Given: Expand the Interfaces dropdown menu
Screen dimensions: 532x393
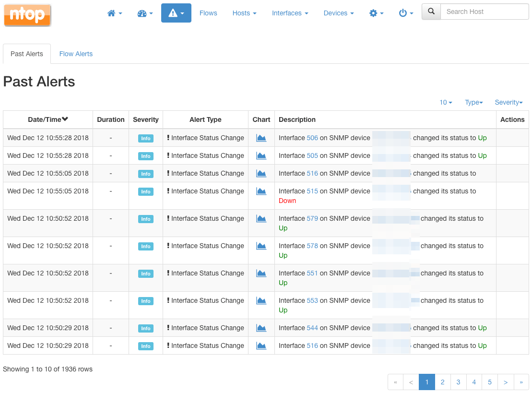Looking at the screenshot, I should point(290,13).
